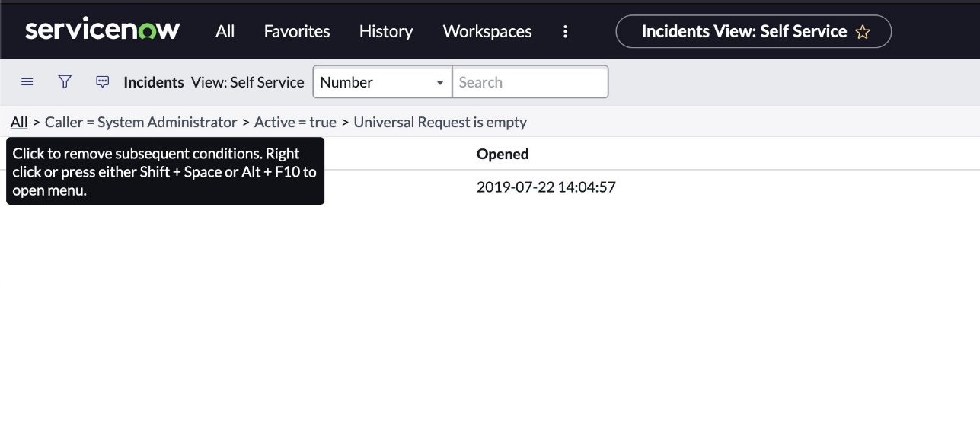Viewport: 980px width, 440px height.
Task: Open the Favorites menu
Action: [297, 31]
